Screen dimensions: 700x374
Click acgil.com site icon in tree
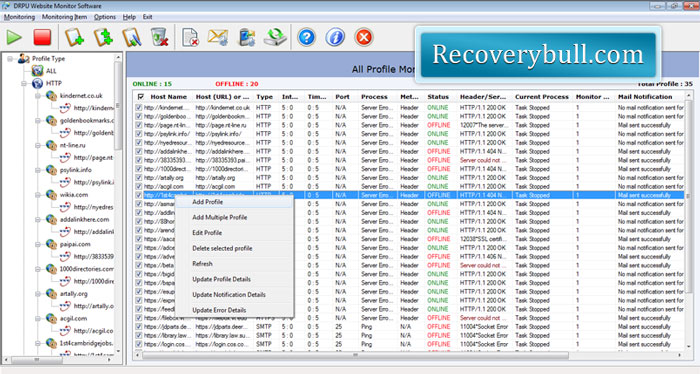pos(51,318)
